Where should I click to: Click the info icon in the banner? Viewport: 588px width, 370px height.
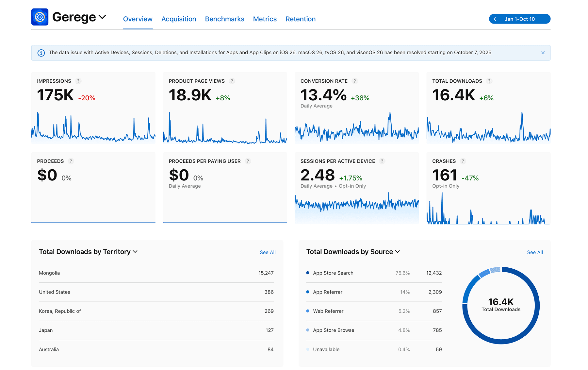pyautogui.click(x=41, y=53)
